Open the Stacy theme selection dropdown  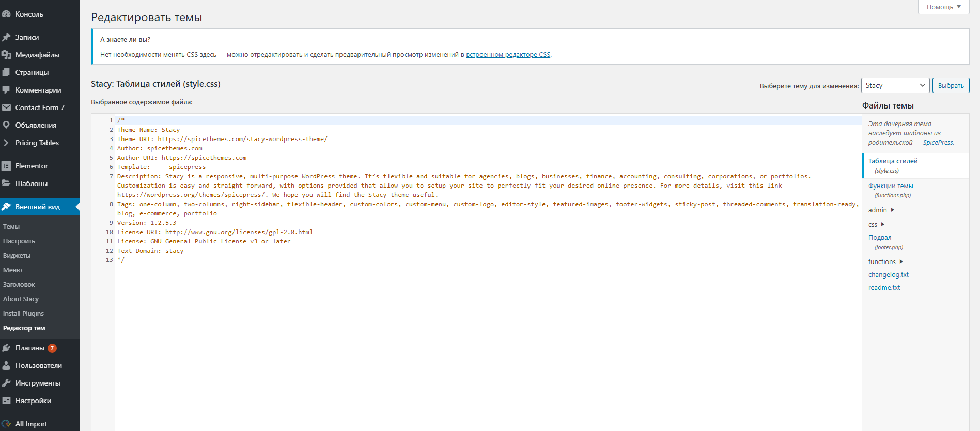(895, 85)
